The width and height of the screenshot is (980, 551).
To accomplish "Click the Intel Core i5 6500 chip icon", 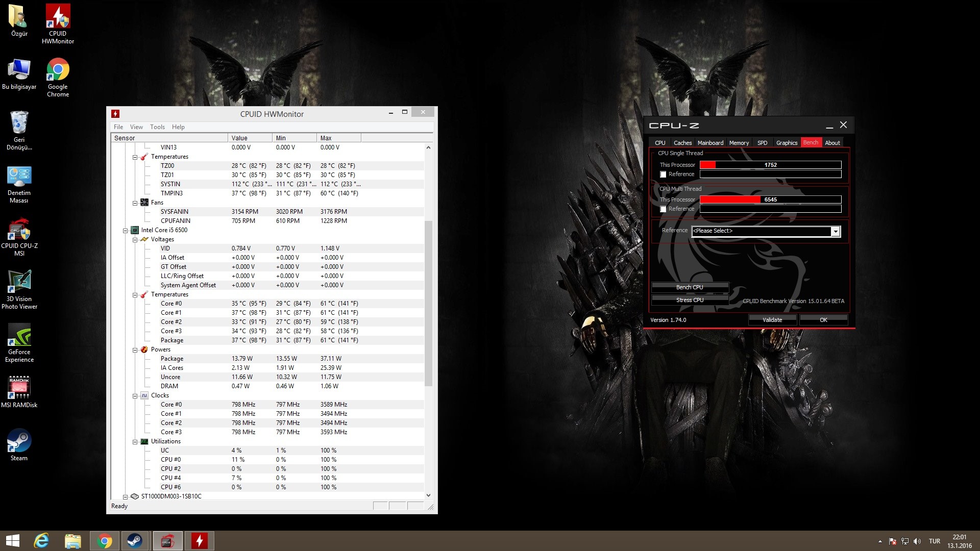I will (x=135, y=230).
